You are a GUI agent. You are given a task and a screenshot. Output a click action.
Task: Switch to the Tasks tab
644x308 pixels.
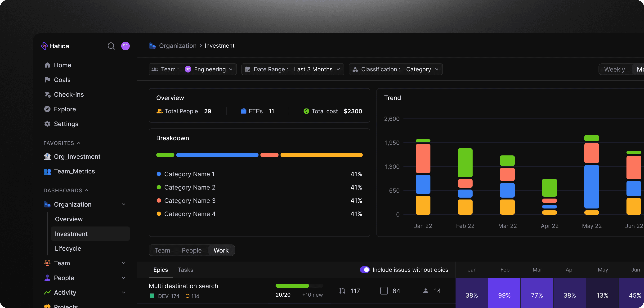click(x=185, y=270)
